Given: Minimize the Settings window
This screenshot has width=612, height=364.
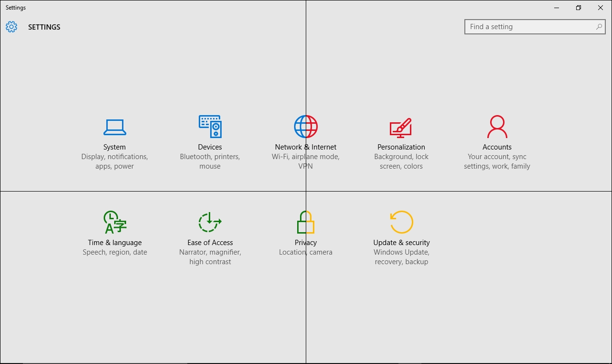Looking at the screenshot, I should click(x=557, y=8).
